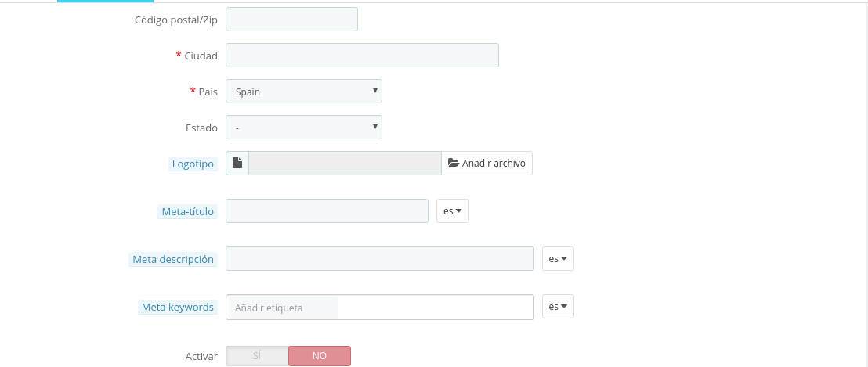The image size is (868, 367).
Task: Focus the Ciudad text field
Action: (362, 56)
